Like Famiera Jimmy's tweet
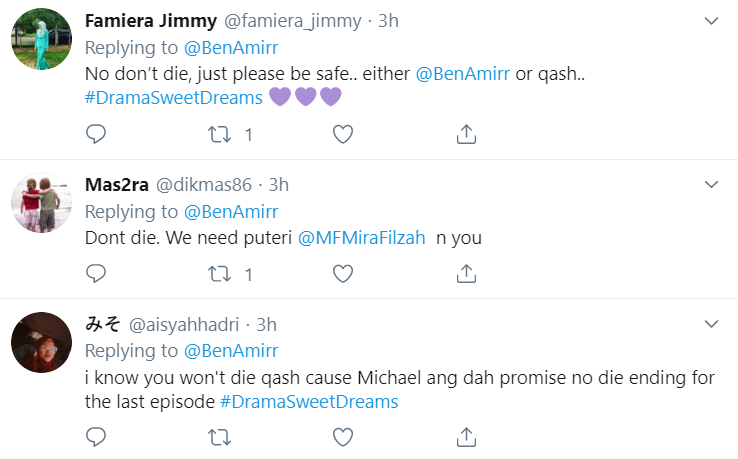 pyautogui.click(x=342, y=134)
